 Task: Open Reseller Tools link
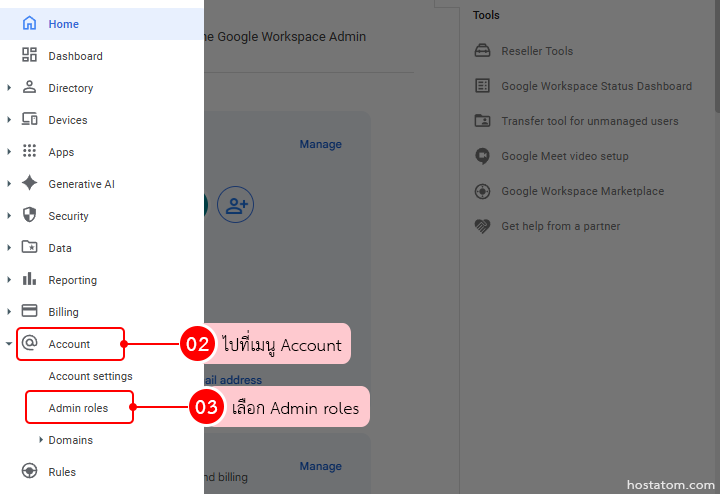pyautogui.click(x=537, y=51)
